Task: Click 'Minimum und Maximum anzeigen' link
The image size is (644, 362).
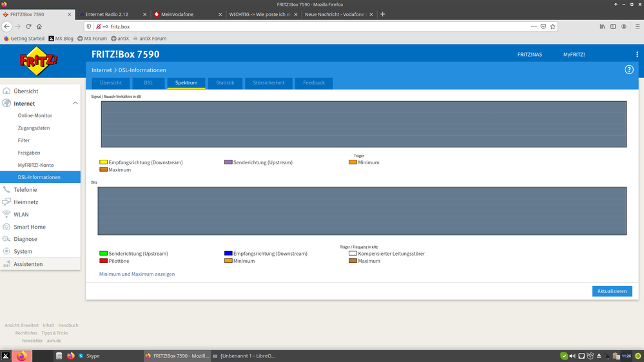Action: [137, 274]
